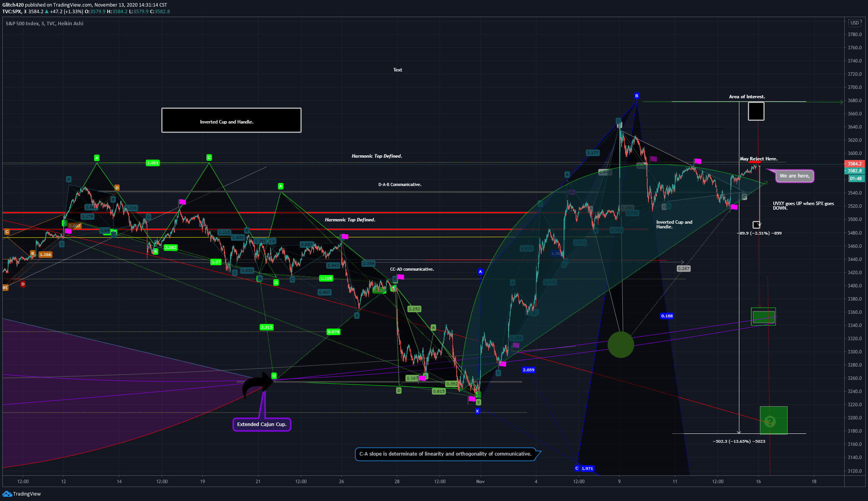
Task: Click the green 0.078 ratio label
Action: coord(334,332)
